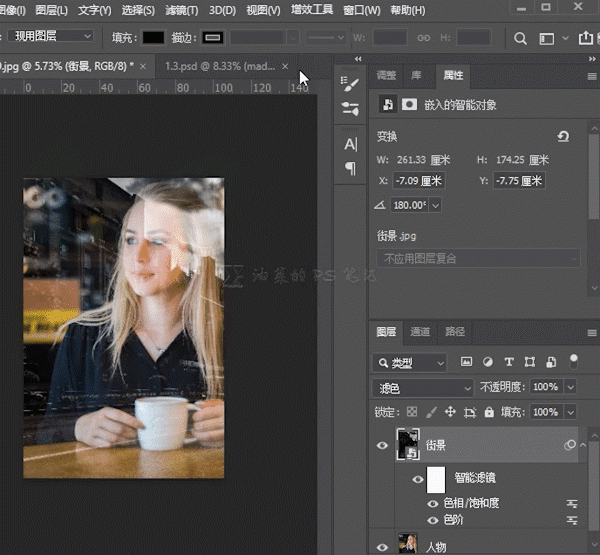Open the character panel icon
Image resolution: width=600 pixels, height=555 pixels.
click(350, 145)
